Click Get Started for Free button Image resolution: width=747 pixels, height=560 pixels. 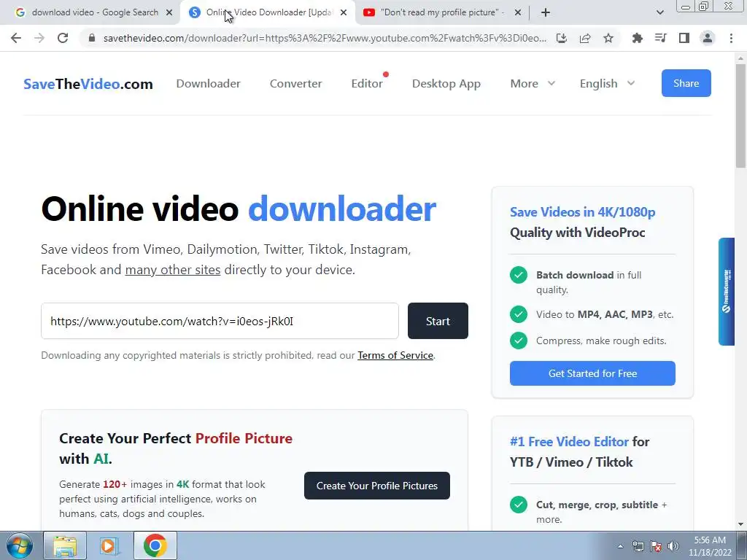click(592, 373)
